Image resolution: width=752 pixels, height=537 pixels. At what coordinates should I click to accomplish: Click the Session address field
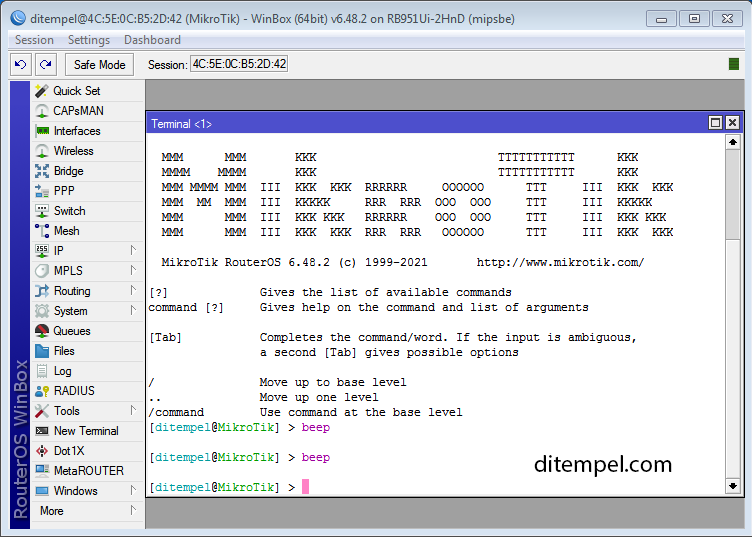pyautogui.click(x=239, y=64)
